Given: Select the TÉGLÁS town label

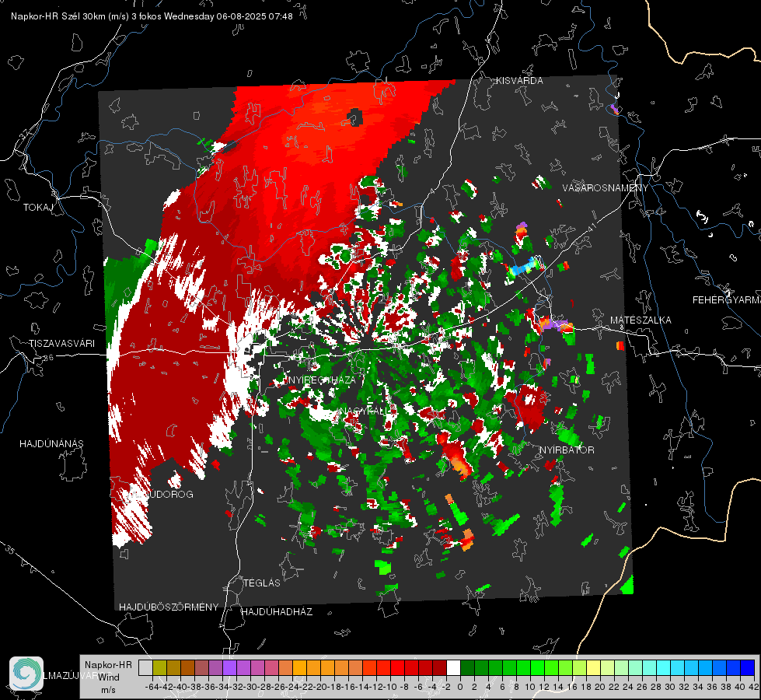Looking at the screenshot, I should coord(262,583).
